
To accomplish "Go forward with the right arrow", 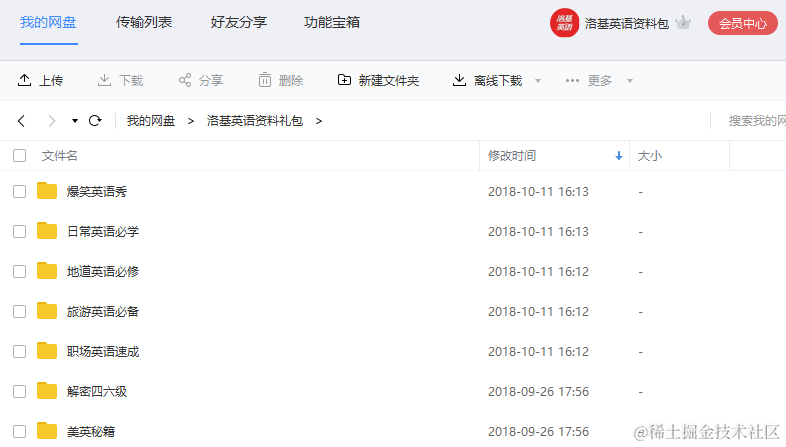I will pyautogui.click(x=51, y=121).
